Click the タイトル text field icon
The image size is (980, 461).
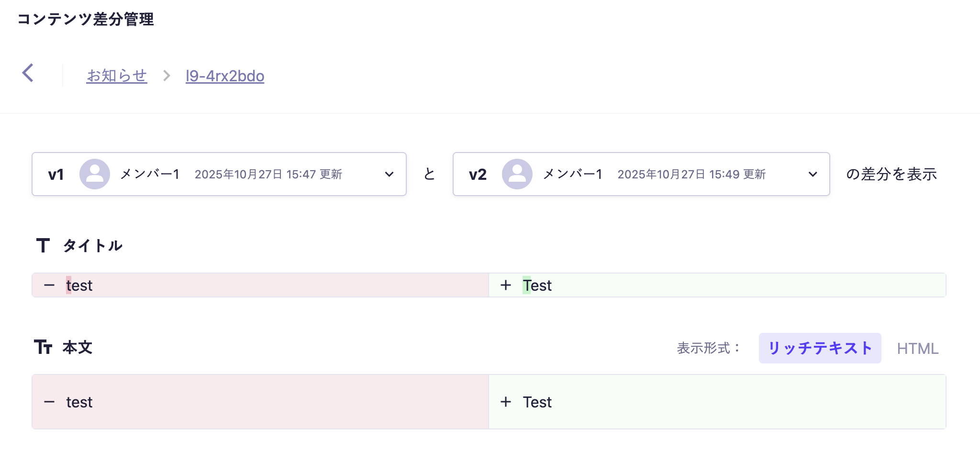pos(43,246)
